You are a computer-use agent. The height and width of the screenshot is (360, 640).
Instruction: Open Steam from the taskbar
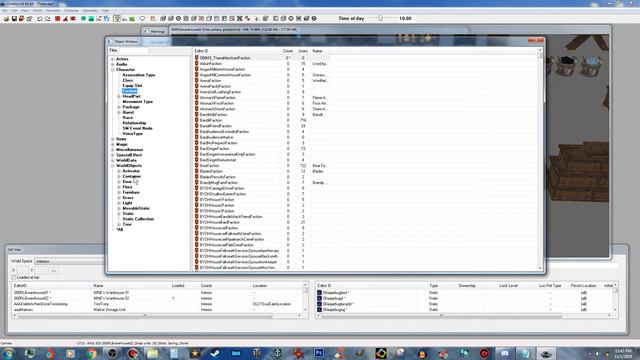point(215,353)
